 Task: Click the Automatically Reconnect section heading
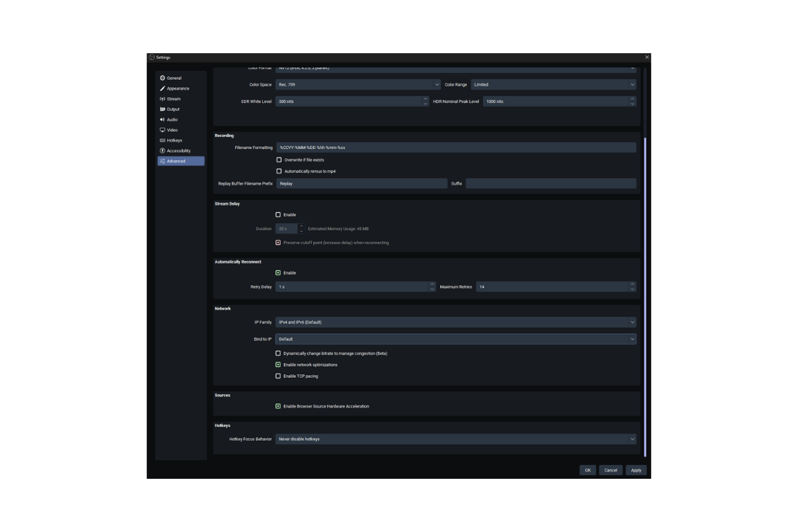pos(238,261)
